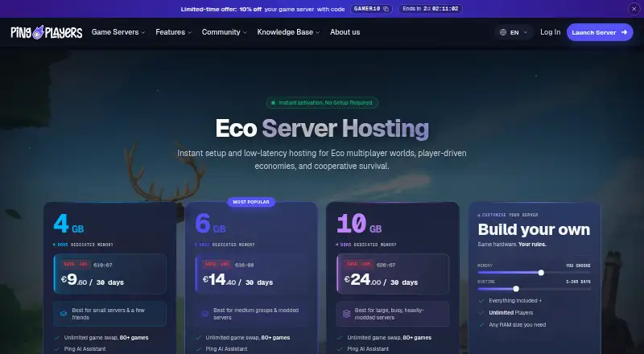Select the 6 GB plan price box

coord(251,274)
